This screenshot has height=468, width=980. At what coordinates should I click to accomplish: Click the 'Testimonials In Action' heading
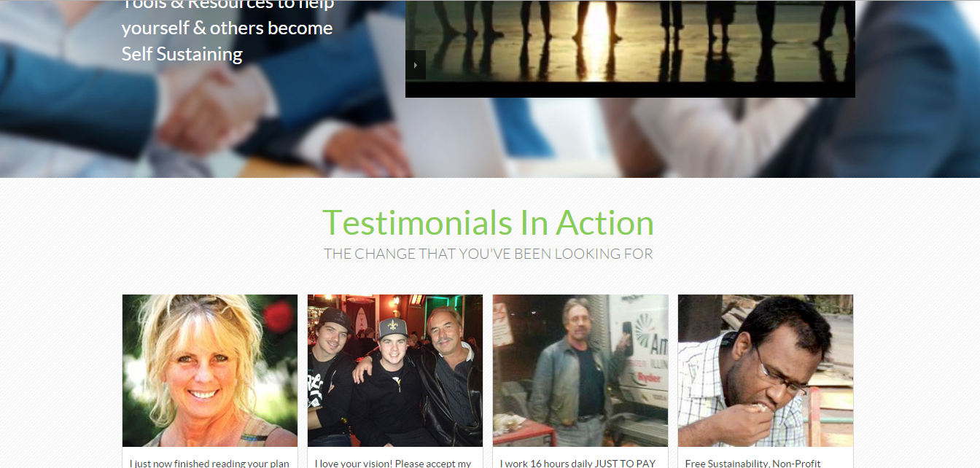tap(489, 223)
